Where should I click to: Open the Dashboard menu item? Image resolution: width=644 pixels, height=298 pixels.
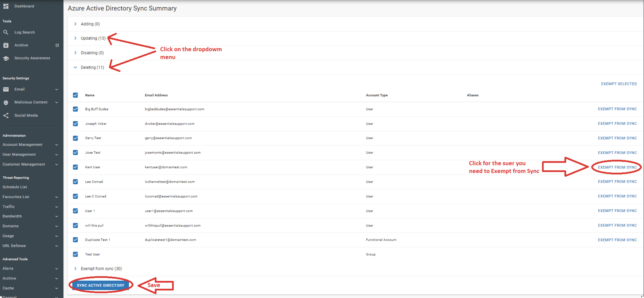(24, 6)
